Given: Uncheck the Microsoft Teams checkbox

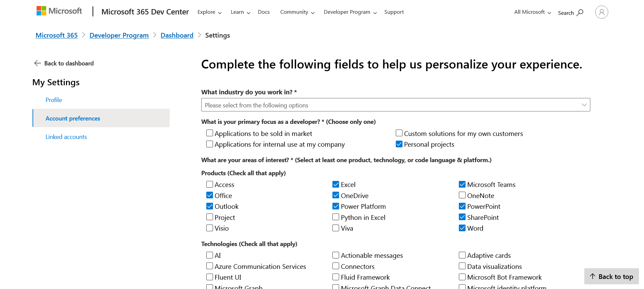Looking at the screenshot, I should 462,184.
